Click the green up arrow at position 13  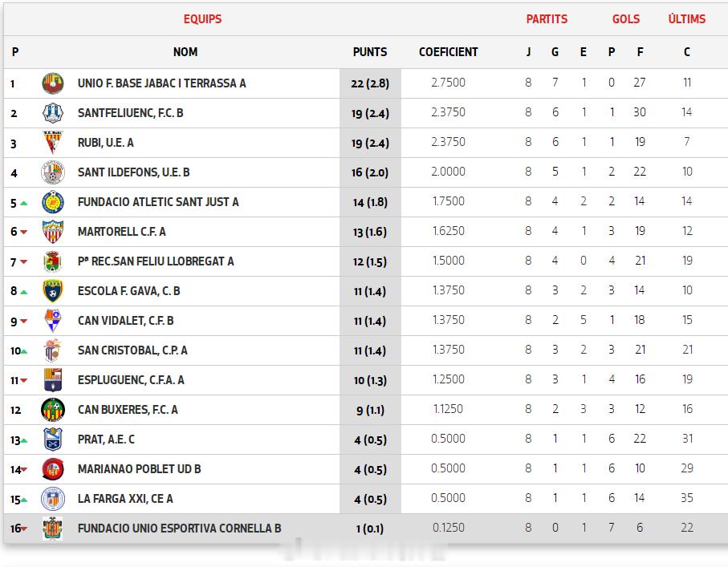coord(24,441)
